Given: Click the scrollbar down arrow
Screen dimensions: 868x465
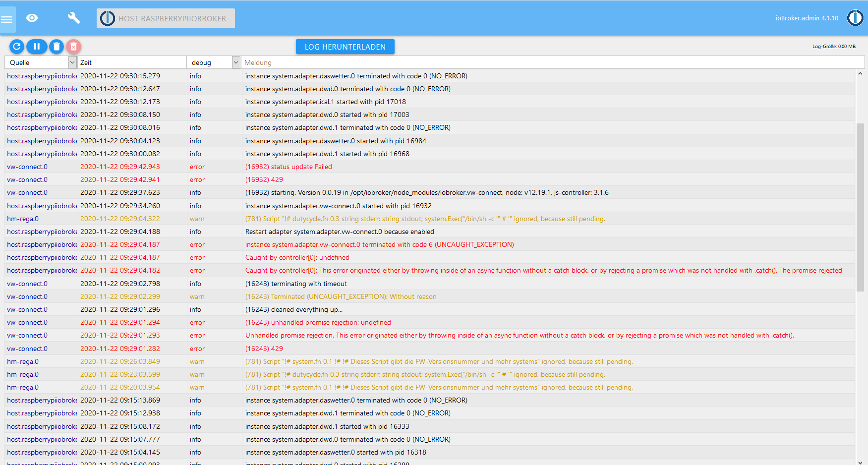Looking at the screenshot, I should click(860, 462).
